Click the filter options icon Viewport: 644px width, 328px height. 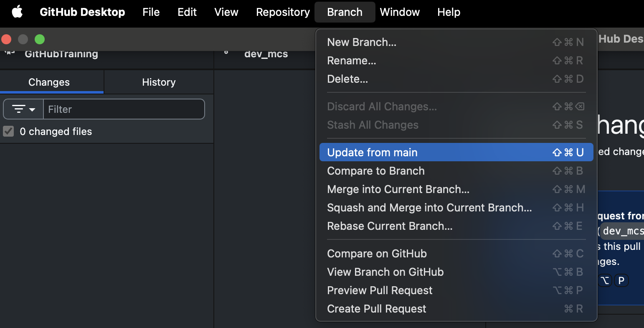pyautogui.click(x=18, y=109)
